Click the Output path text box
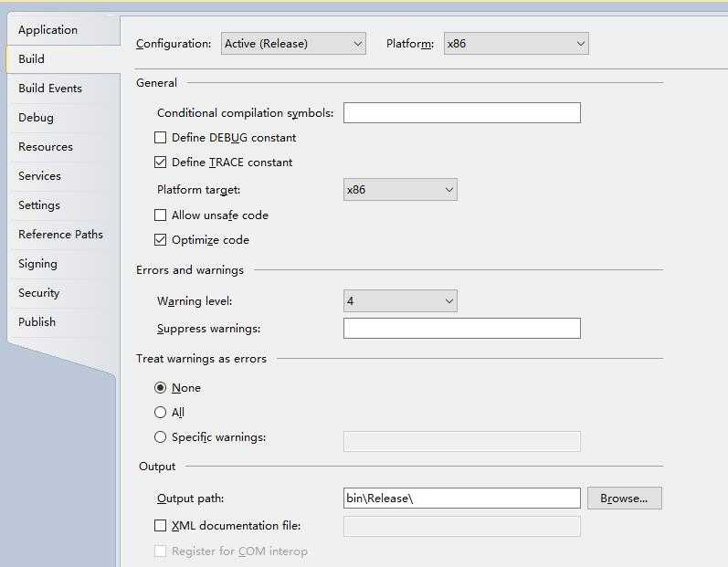The height and width of the screenshot is (567, 728). (462, 499)
